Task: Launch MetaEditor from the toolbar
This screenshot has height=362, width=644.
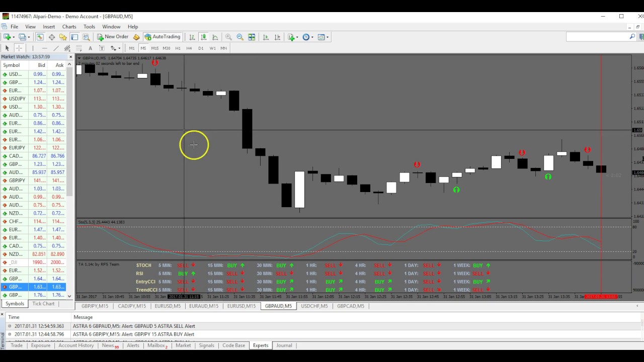Action: [136, 37]
